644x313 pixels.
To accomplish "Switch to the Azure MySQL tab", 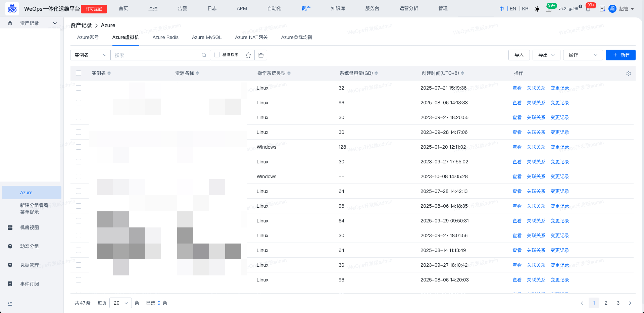I will coord(207,37).
